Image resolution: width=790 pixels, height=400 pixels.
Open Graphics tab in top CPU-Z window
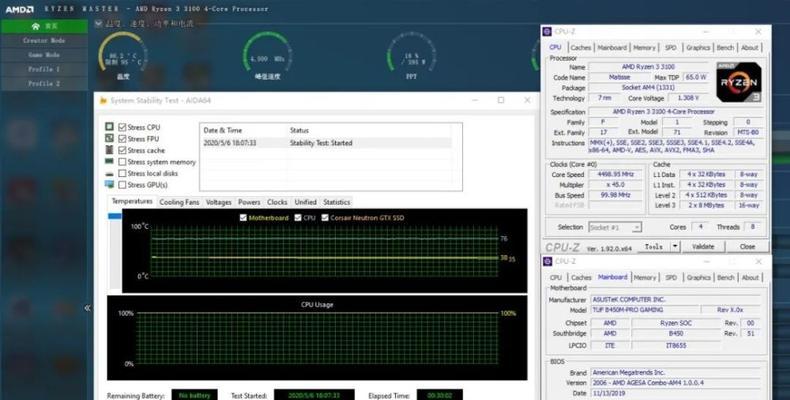[698, 47]
